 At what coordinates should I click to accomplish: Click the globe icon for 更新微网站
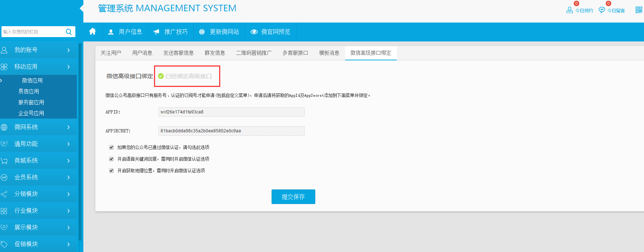click(202, 32)
